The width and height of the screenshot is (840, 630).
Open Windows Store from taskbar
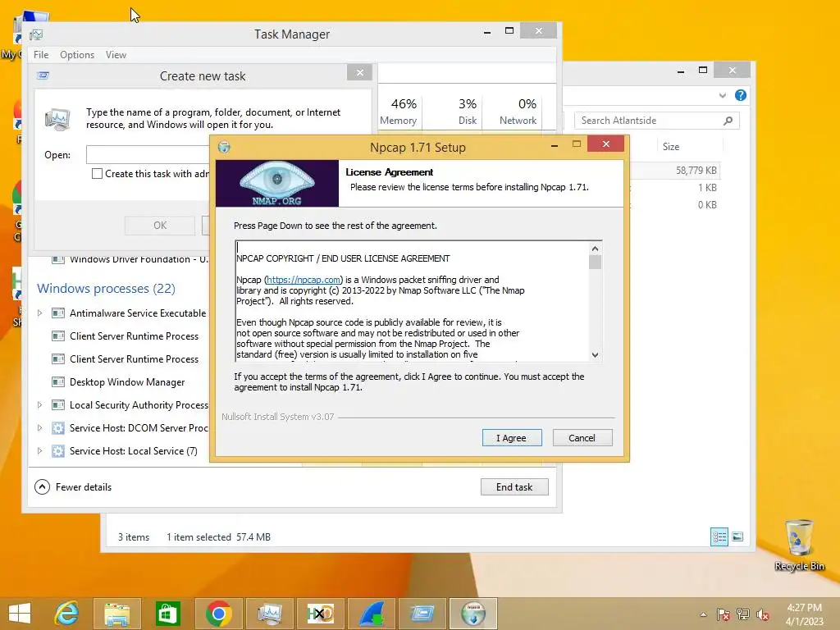click(x=167, y=614)
